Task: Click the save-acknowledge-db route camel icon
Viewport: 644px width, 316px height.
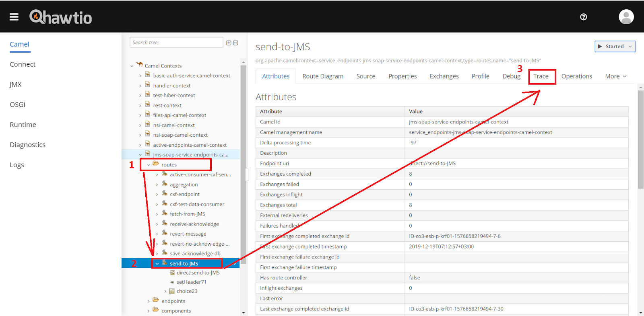Action: tap(165, 252)
